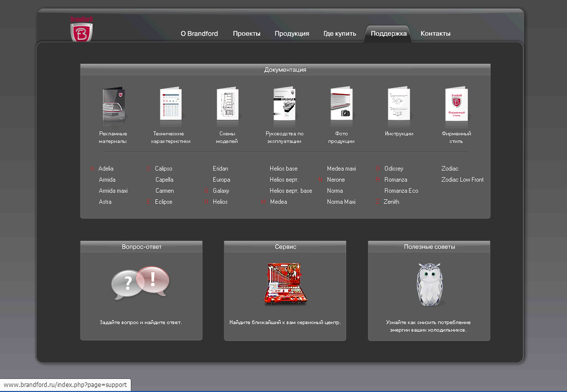The height and width of the screenshot is (392, 567).
Task: Open the Инструкции document icon
Action: tap(398, 104)
